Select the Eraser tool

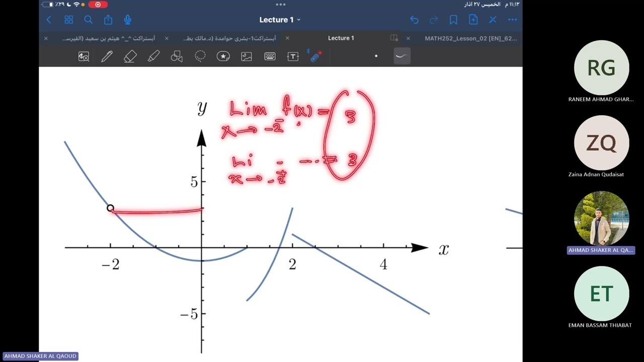pyautogui.click(x=130, y=57)
